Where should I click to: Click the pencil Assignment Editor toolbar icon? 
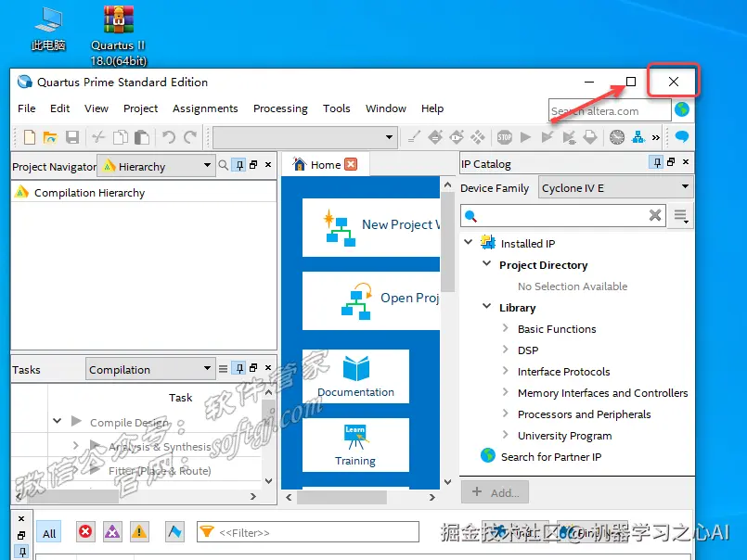tap(414, 137)
